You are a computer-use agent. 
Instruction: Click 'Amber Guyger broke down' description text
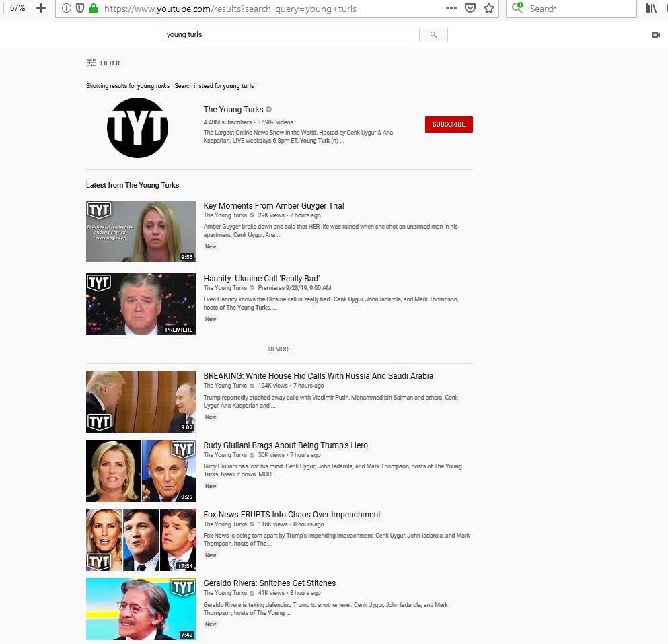(330, 231)
